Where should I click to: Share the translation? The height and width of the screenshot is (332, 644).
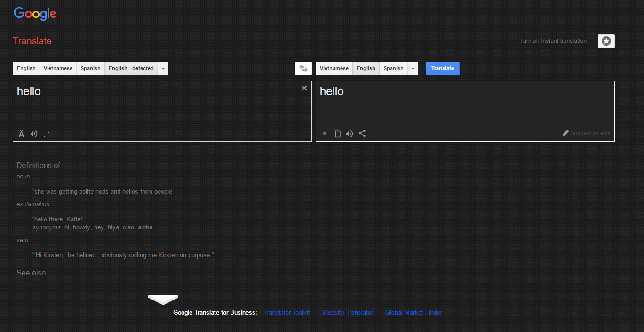(x=362, y=133)
